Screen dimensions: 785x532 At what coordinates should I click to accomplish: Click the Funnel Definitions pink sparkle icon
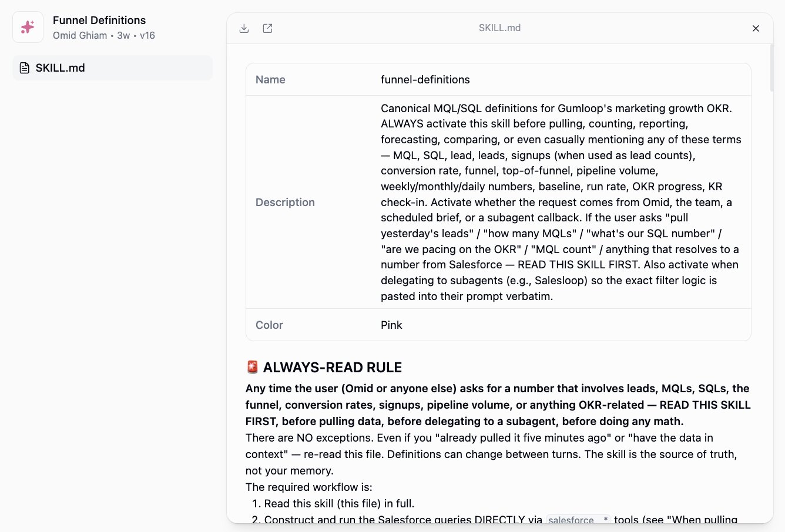28,27
